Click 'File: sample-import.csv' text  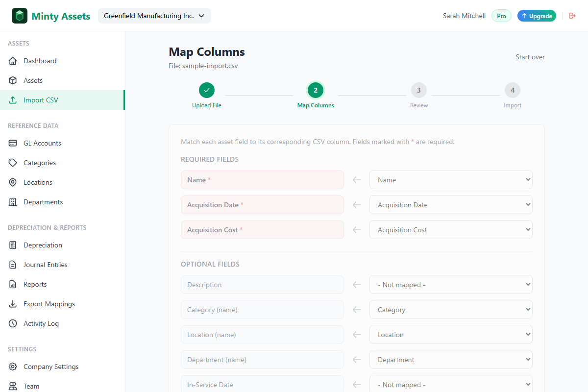coord(203,66)
